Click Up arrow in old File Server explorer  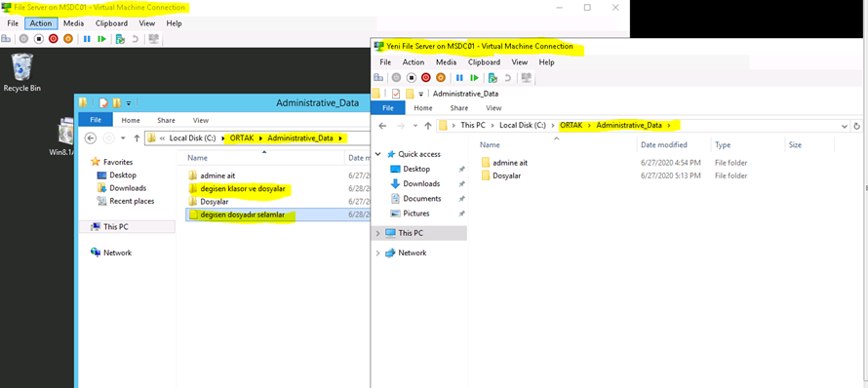coord(137,137)
